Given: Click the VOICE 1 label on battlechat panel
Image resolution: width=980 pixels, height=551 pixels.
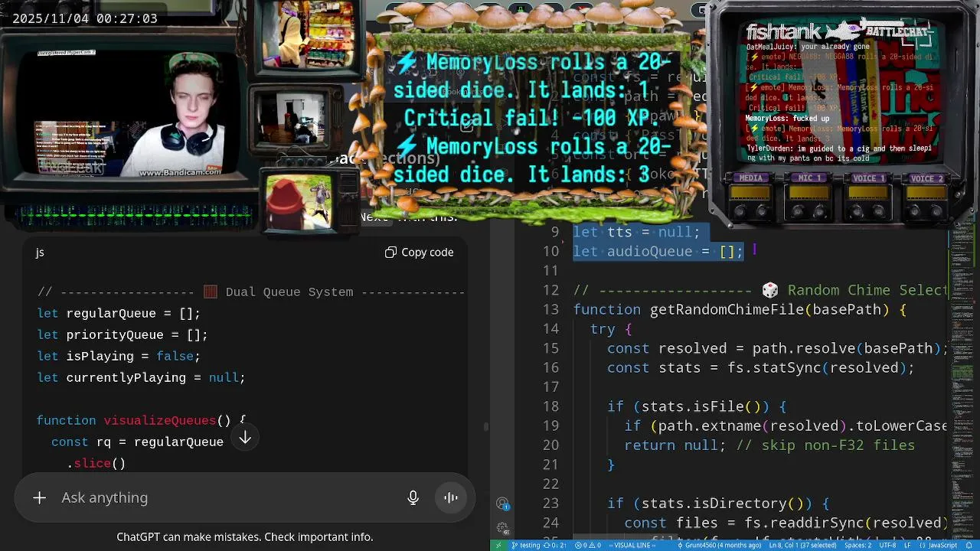Looking at the screenshot, I should tap(868, 178).
